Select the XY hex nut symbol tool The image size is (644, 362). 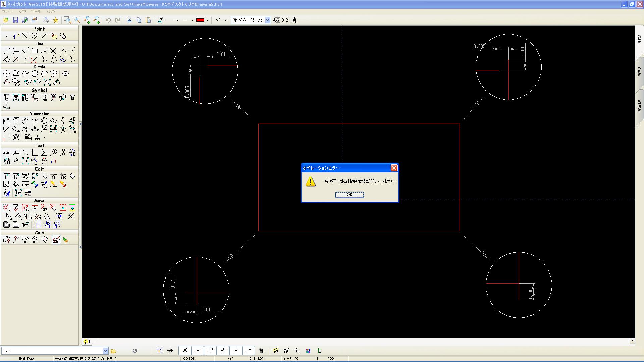coord(53,97)
